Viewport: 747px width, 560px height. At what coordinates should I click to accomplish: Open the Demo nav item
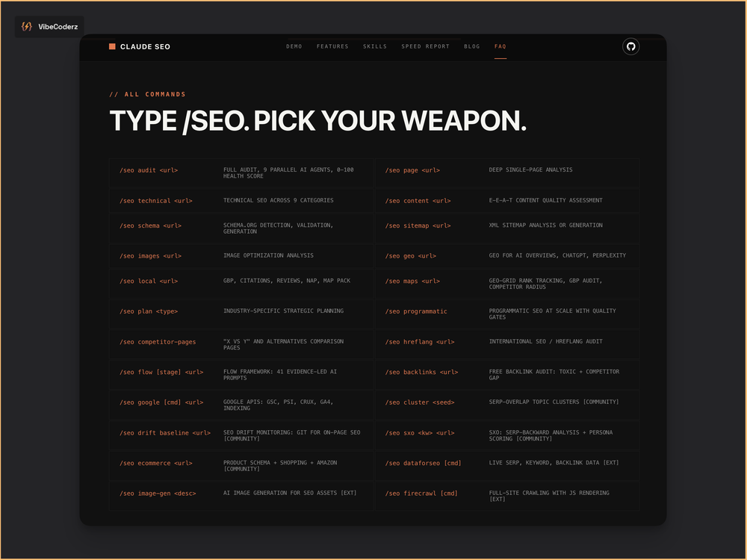click(x=294, y=46)
